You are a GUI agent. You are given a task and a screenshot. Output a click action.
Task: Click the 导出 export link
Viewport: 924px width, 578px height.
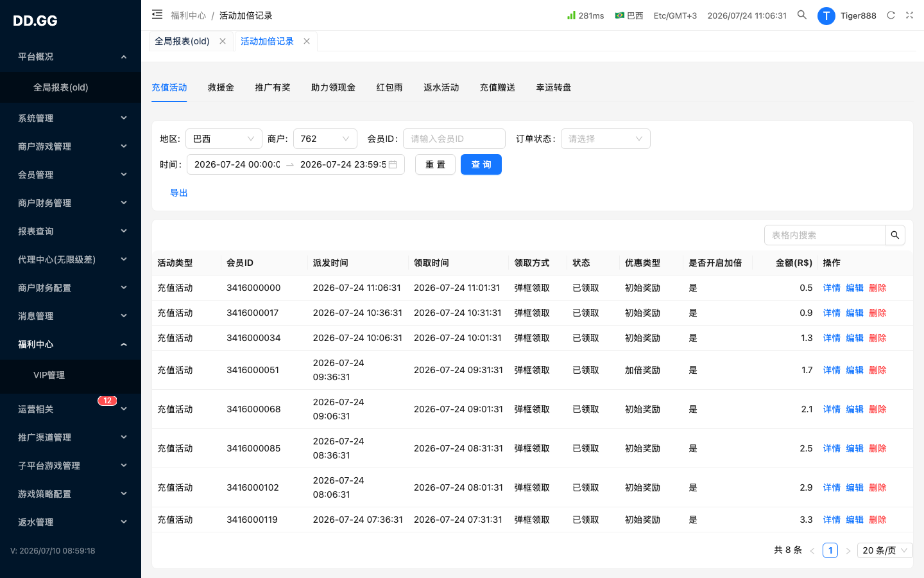(x=179, y=193)
